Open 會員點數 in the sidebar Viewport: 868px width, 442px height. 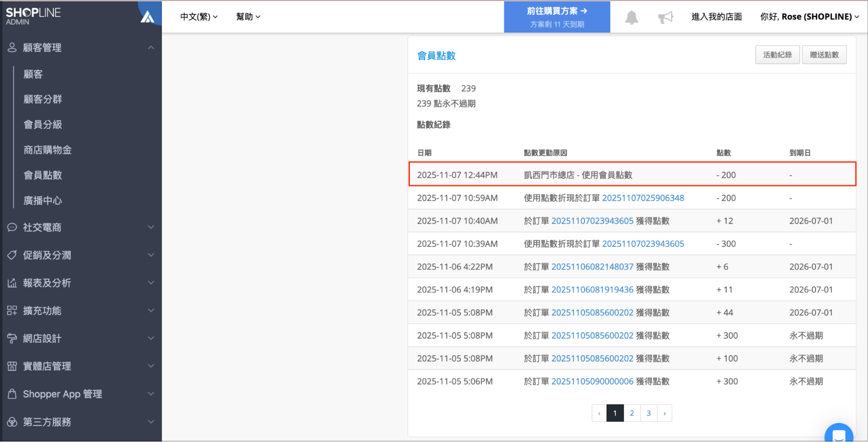(x=43, y=175)
